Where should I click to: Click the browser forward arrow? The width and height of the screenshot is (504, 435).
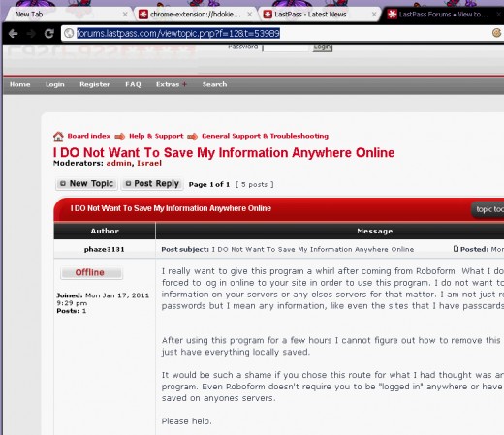coord(31,33)
